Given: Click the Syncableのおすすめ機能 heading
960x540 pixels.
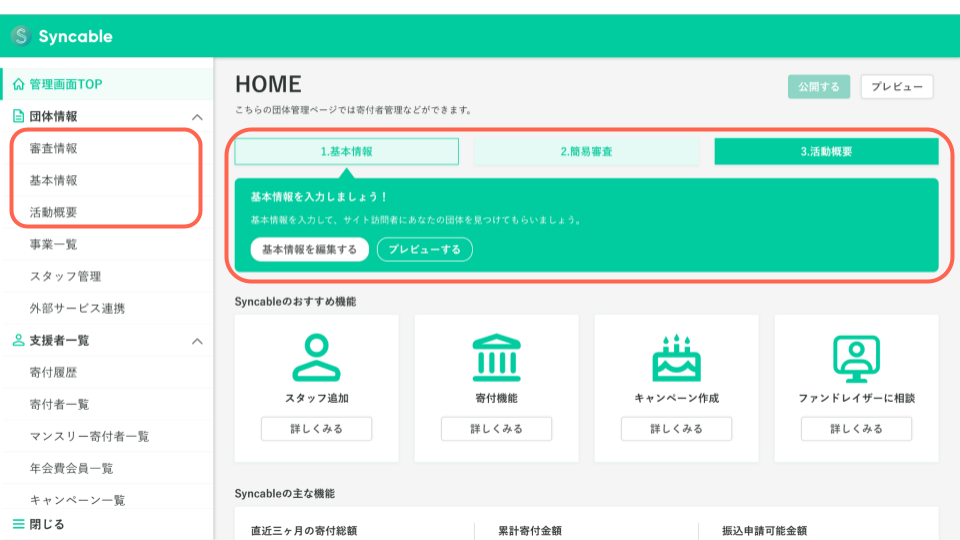Looking at the screenshot, I should [295, 301].
